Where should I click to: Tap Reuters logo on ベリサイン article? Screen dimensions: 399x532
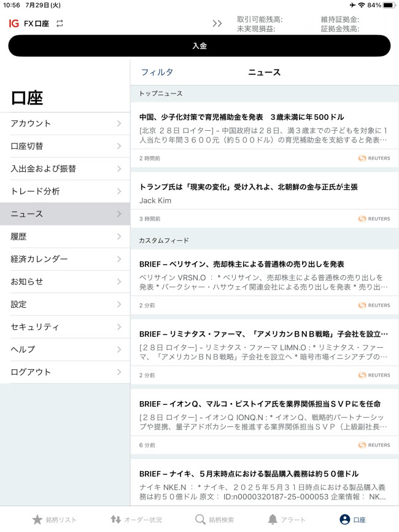[374, 305]
